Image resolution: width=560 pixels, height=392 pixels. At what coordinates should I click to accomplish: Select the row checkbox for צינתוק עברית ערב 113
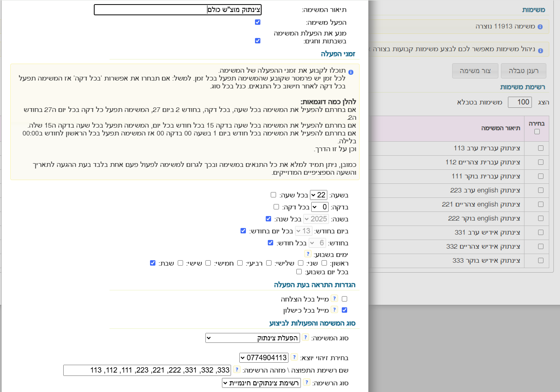tap(541, 148)
